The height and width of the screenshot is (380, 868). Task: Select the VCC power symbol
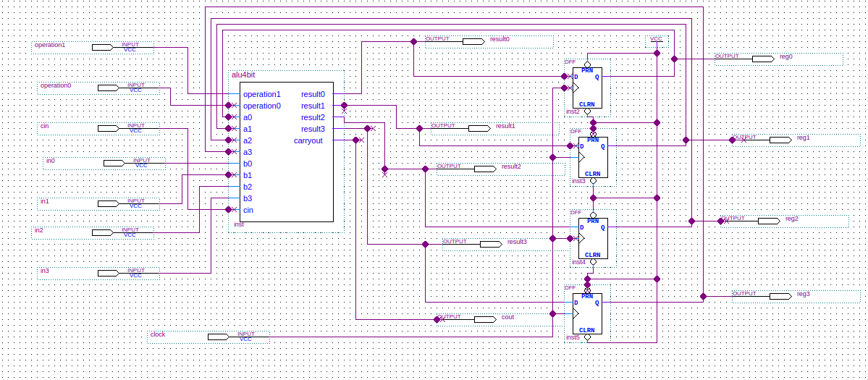pos(657,41)
